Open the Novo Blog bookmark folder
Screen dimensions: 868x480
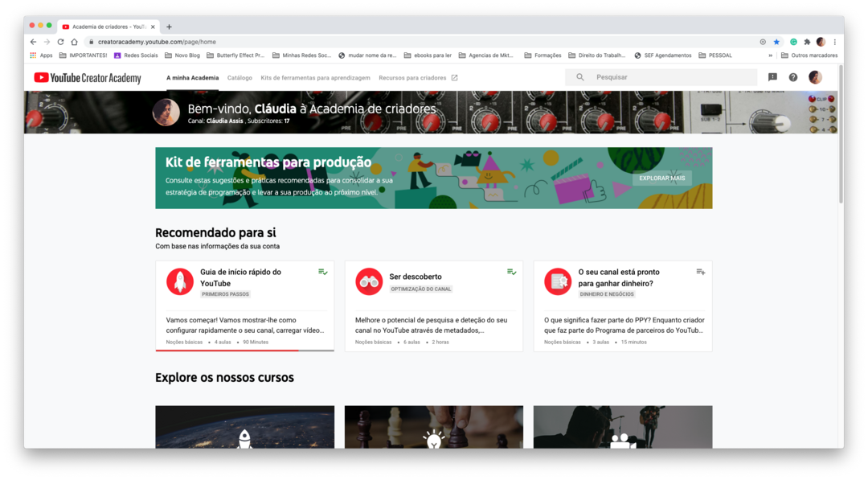tap(182, 55)
